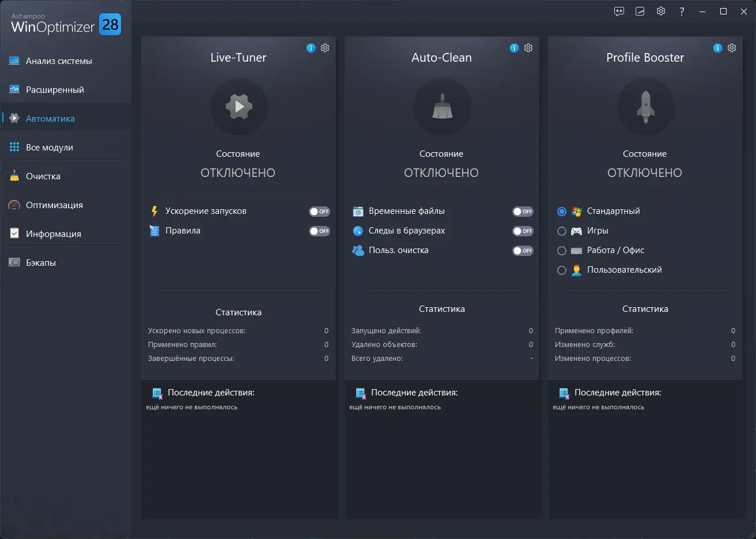Click the browser icon beside Следы в браузерах
This screenshot has width=756, height=539.
click(358, 231)
